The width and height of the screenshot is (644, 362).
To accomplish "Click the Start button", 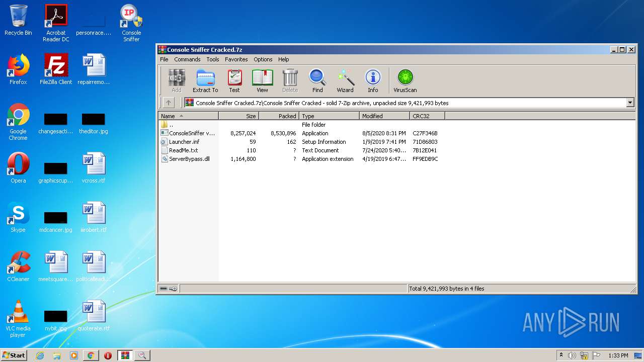I will coord(14,355).
